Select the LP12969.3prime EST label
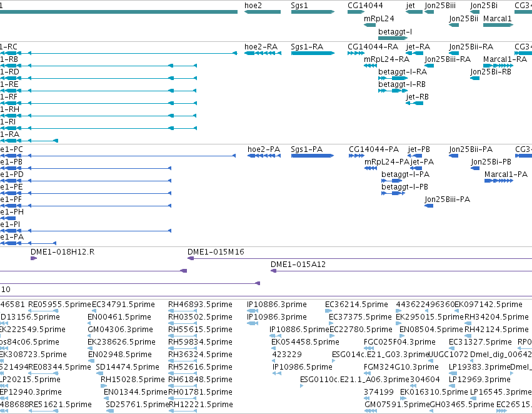 pyautogui.click(x=479, y=380)
